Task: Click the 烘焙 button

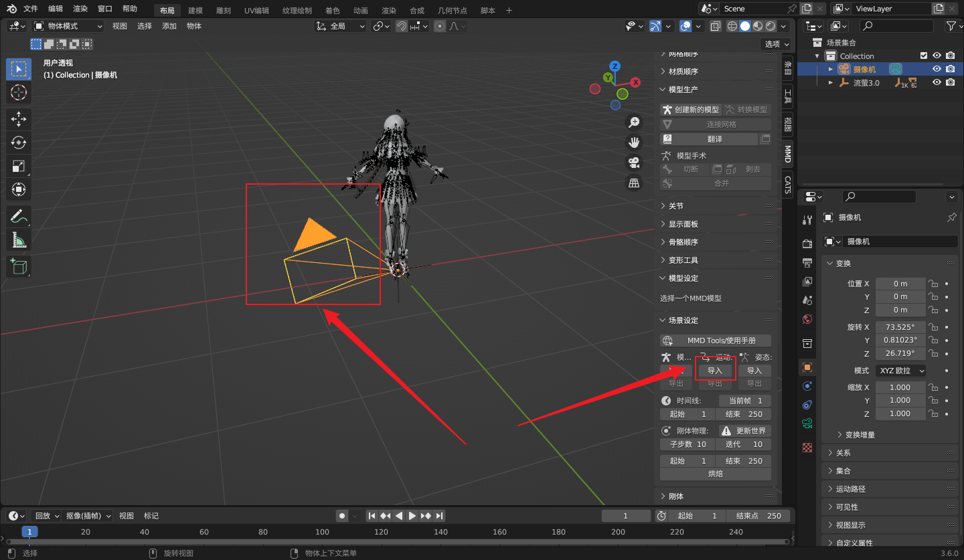Action: click(x=716, y=474)
